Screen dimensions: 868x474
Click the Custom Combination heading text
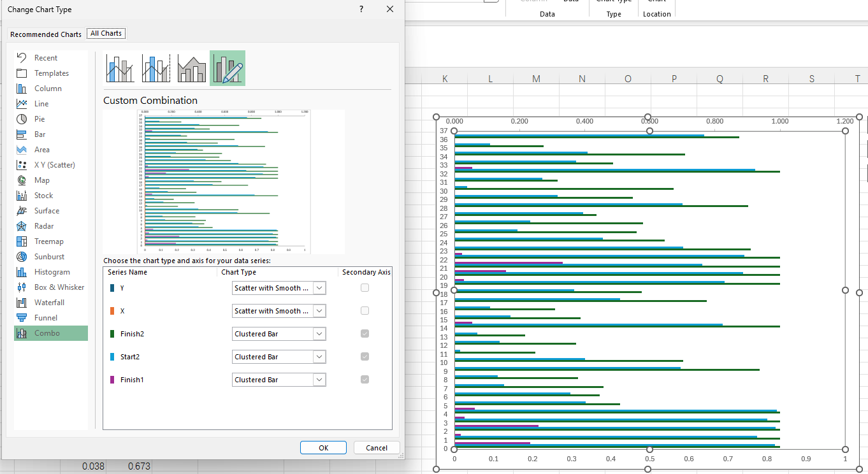coord(150,101)
